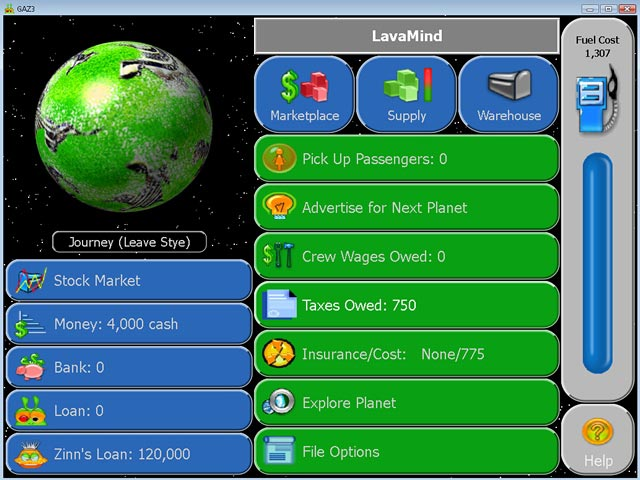
Task: Click the 'Stock Market' text
Action: pyautogui.click(x=97, y=280)
